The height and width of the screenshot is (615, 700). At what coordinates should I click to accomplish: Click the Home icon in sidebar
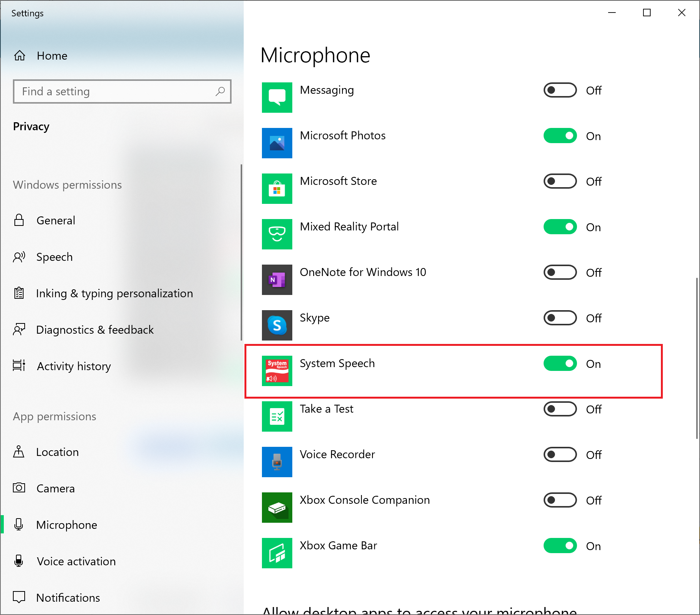[20, 56]
